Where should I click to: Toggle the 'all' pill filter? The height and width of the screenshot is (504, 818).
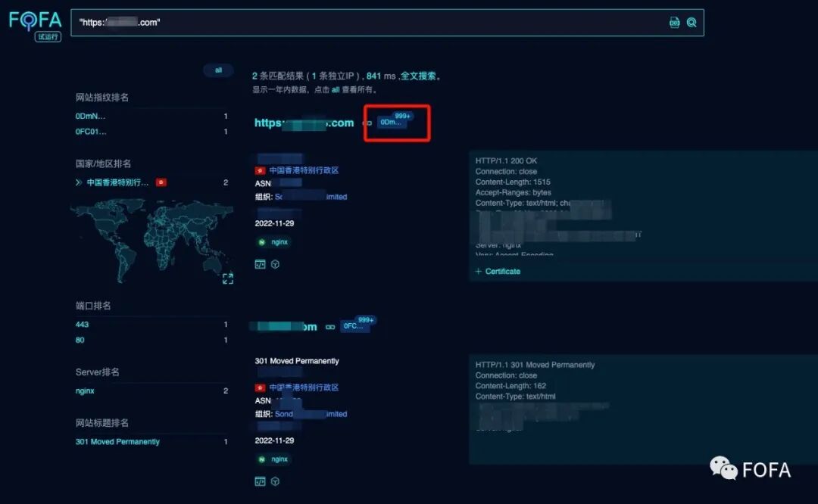218,70
